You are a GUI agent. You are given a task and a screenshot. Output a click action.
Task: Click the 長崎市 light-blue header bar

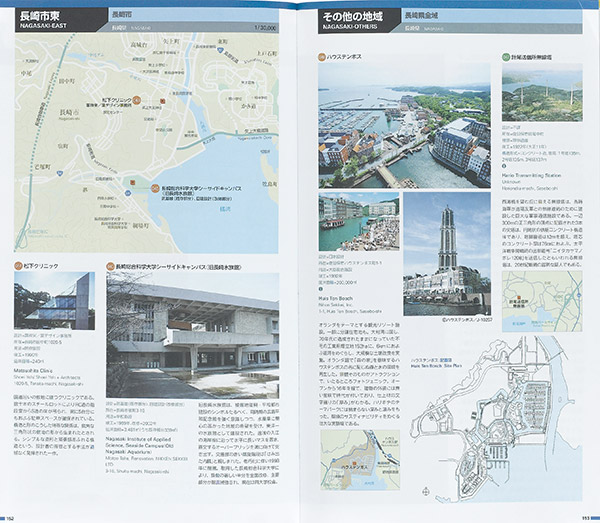point(194,15)
